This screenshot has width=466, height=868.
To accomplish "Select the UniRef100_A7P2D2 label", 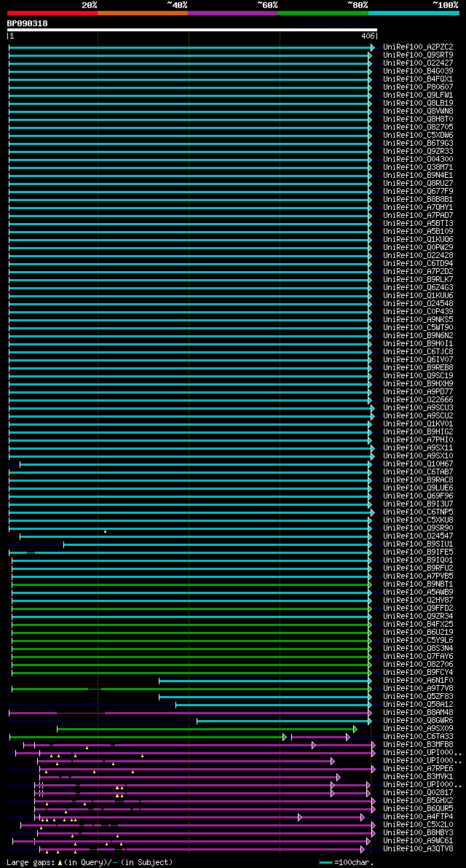I will (x=418, y=272).
